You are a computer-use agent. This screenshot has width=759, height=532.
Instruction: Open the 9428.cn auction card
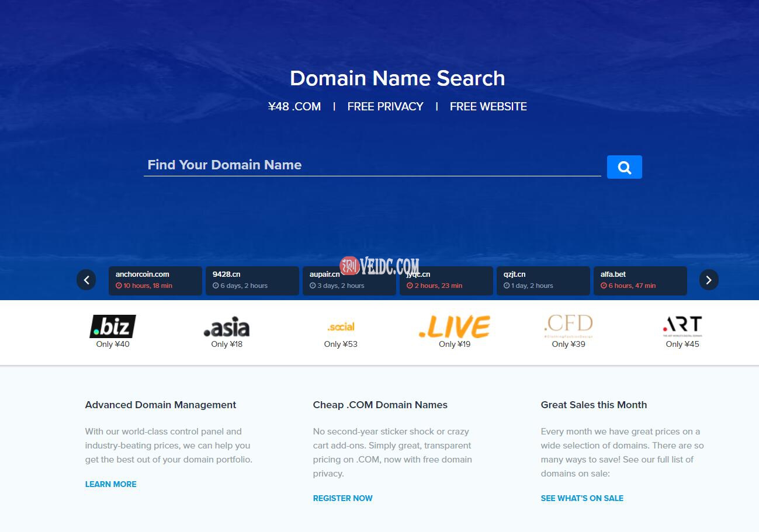[252, 280]
